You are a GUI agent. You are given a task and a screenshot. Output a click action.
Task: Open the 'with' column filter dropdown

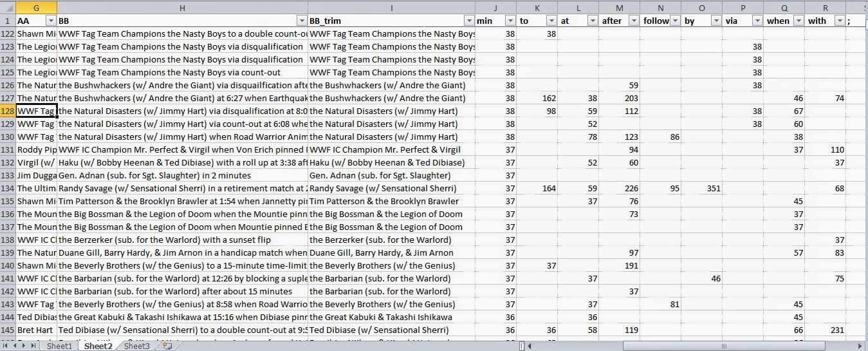840,21
